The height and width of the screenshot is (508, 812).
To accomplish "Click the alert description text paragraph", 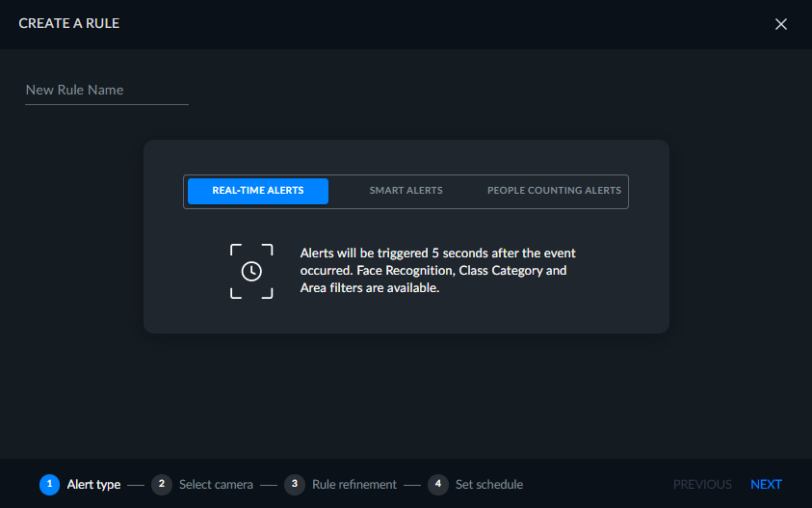I will point(438,271).
